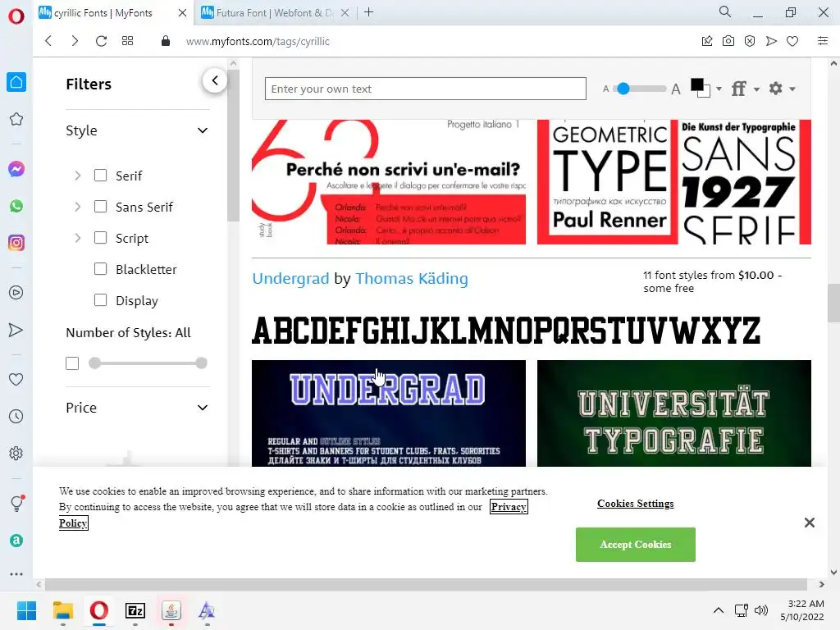Go back to the previous page

click(48, 41)
